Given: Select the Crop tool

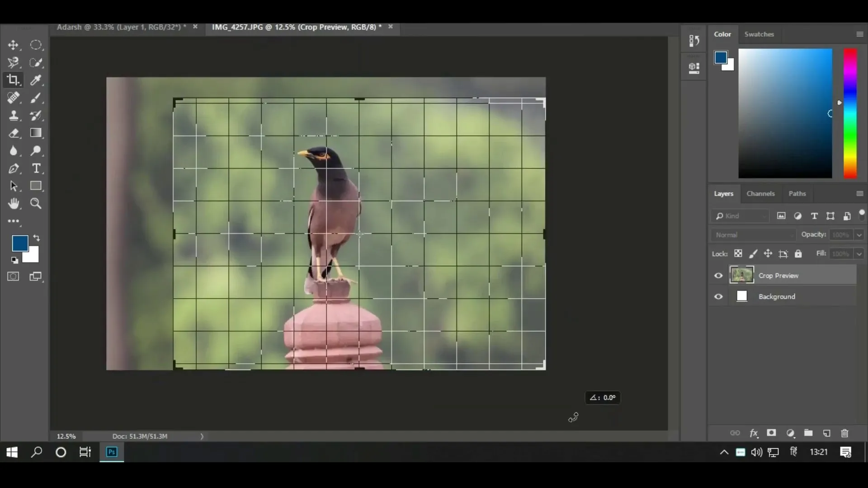Looking at the screenshot, I should point(14,80).
